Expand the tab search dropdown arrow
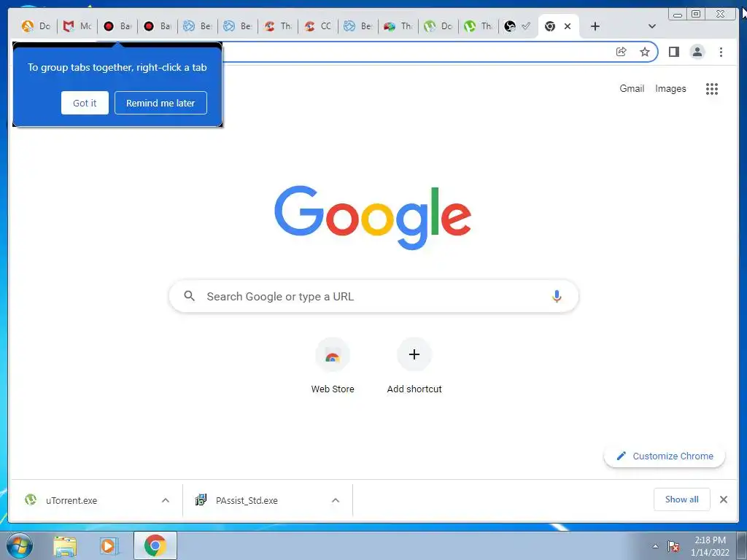Screen dimensions: 747x560 tap(652, 26)
